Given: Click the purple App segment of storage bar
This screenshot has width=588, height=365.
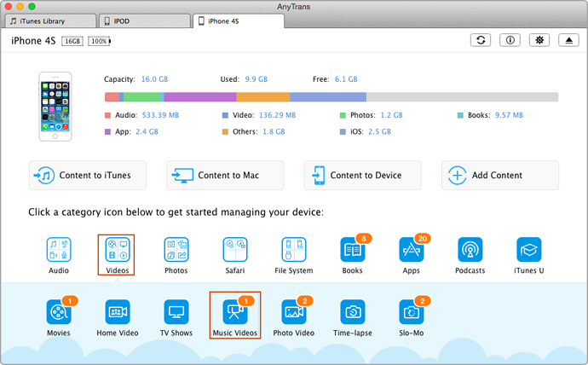Looking at the screenshot, I should pos(200,97).
